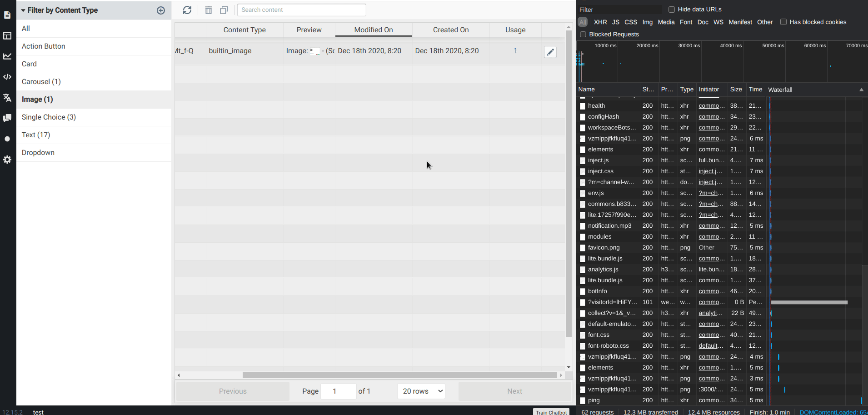Click the duplicate content icon

click(x=224, y=10)
